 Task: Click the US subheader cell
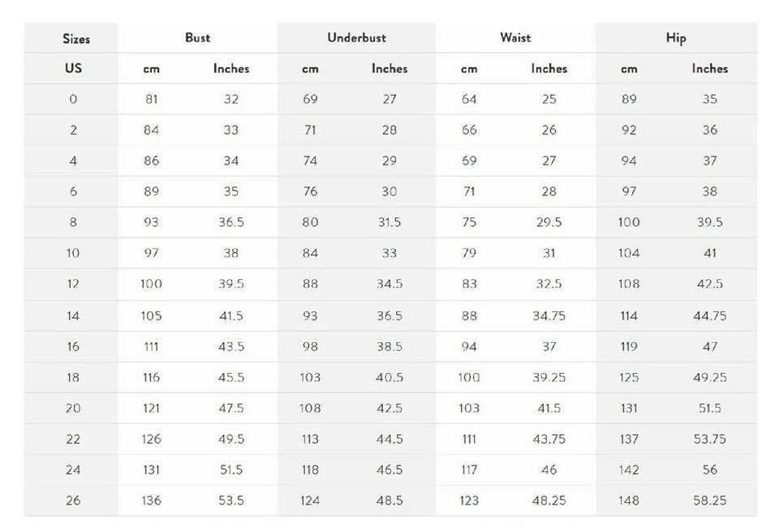pos(73,68)
